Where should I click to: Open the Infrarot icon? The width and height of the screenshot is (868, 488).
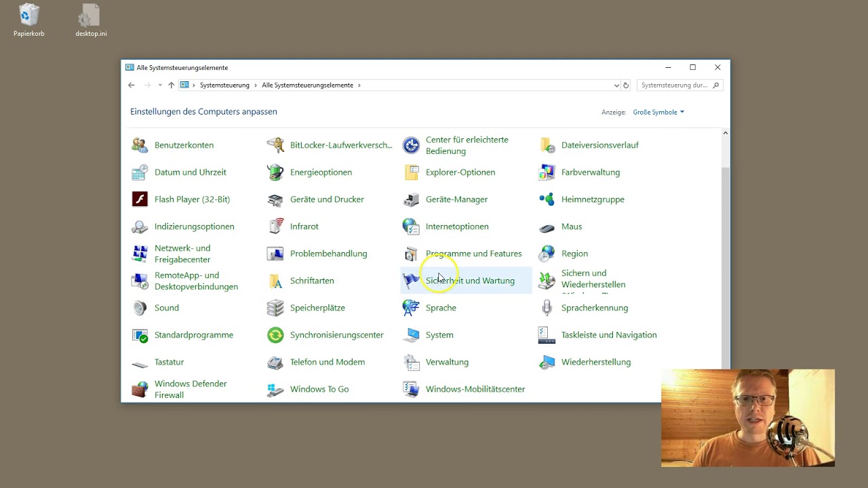click(x=275, y=226)
